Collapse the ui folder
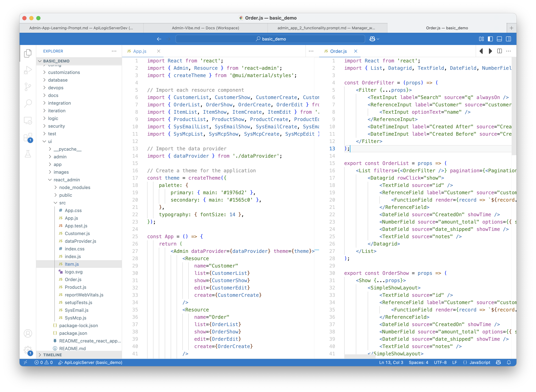Viewport: 536px width, 392px height. tap(79, 141)
